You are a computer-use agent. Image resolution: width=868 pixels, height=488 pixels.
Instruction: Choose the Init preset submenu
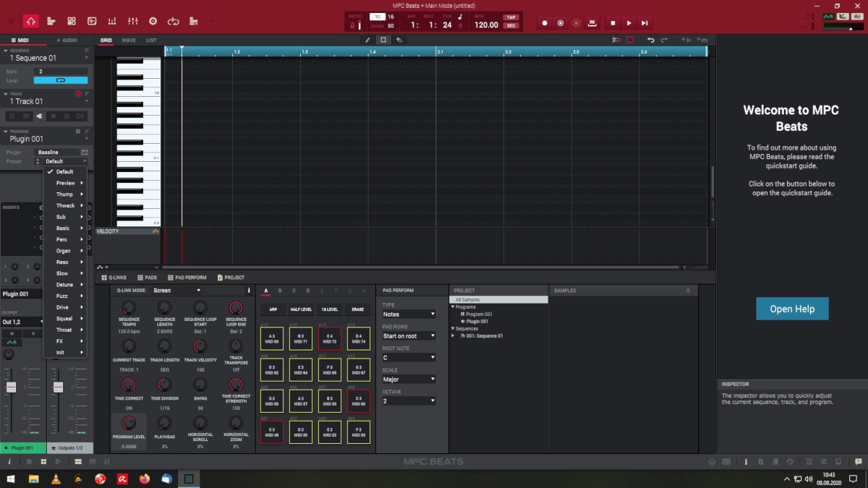coord(65,352)
